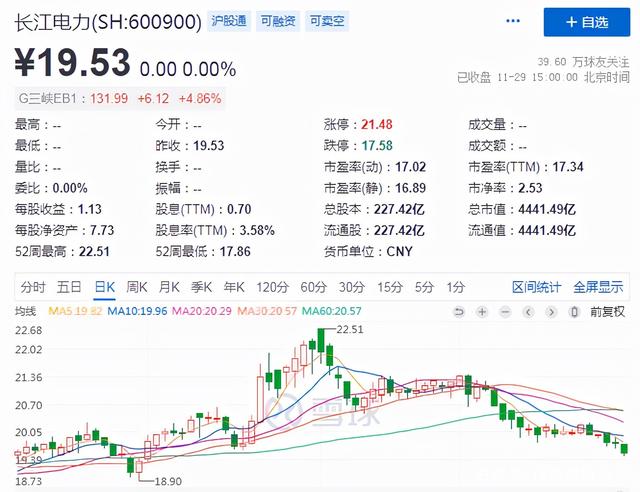Click the 沪股通 tag
The image size is (640, 492).
[x=229, y=21]
